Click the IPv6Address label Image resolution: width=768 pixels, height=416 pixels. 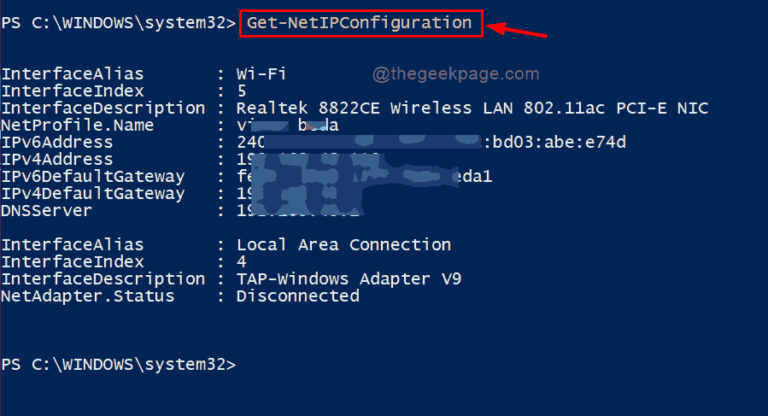tap(57, 143)
